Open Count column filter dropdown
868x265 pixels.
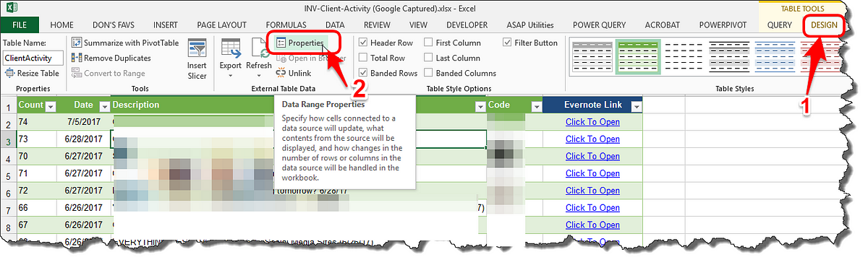(50, 106)
